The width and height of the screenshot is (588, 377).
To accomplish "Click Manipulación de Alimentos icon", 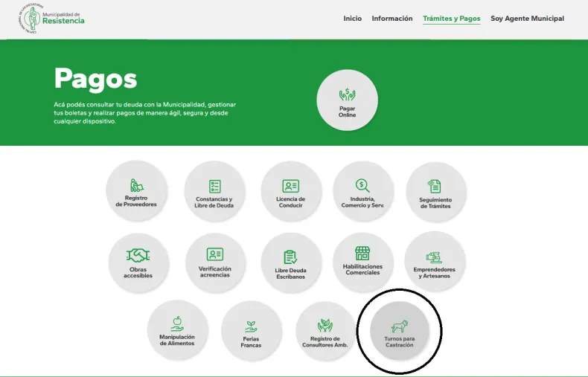I will pos(177,330).
